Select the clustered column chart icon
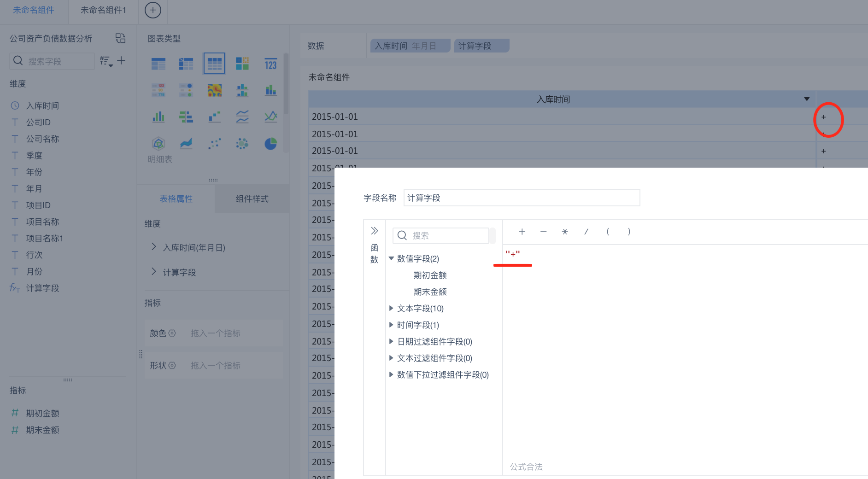The height and width of the screenshot is (479, 868). [158, 117]
